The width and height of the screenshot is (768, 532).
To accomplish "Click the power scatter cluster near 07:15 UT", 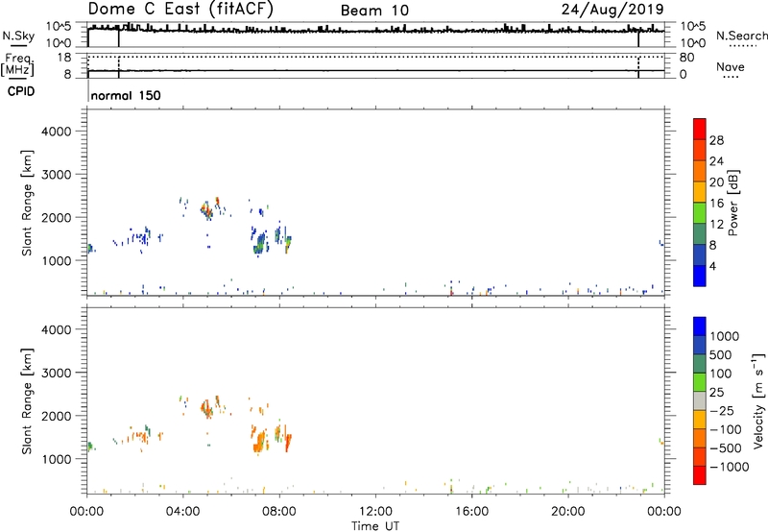I will pyautogui.click(x=259, y=242).
